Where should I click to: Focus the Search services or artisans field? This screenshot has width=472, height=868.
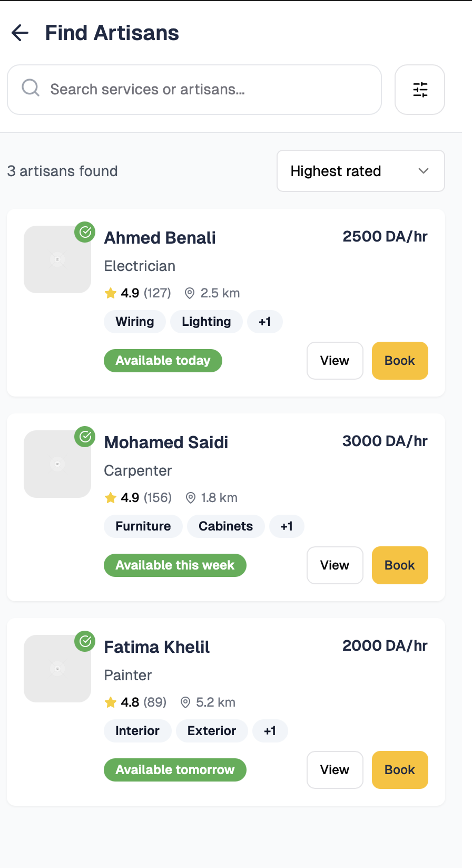[194, 90]
